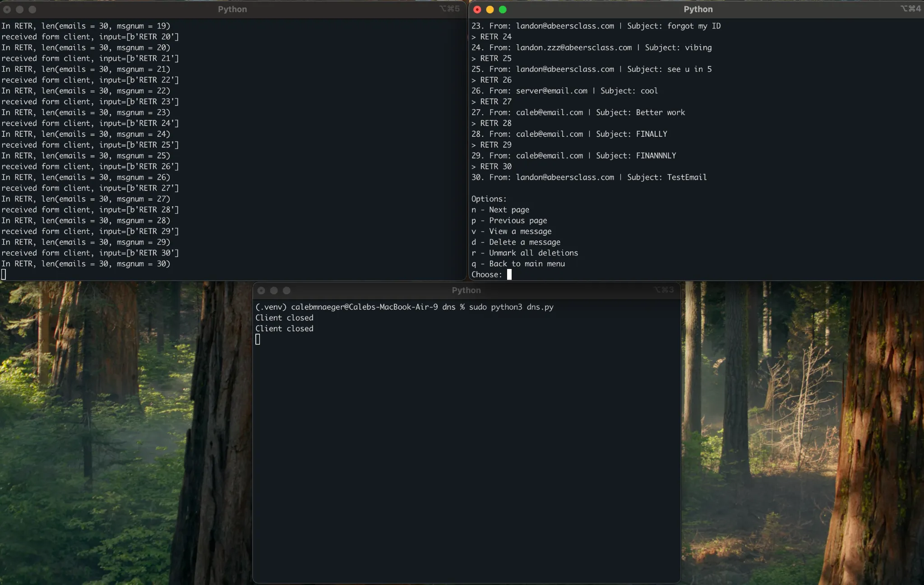Viewport: 924px width, 585px height.
Task: Click email 30 with Subject: TestEmail
Action: click(589, 177)
